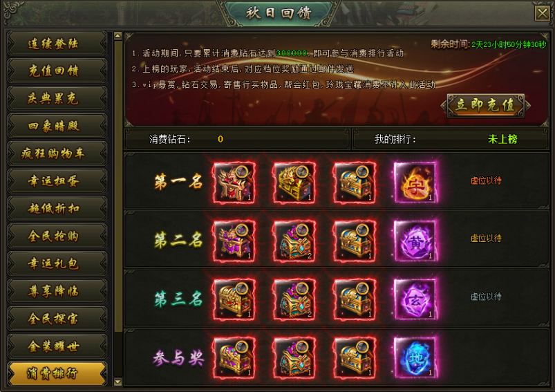Click the scrollbar up arrow
555x392 pixels.
(x=118, y=36)
